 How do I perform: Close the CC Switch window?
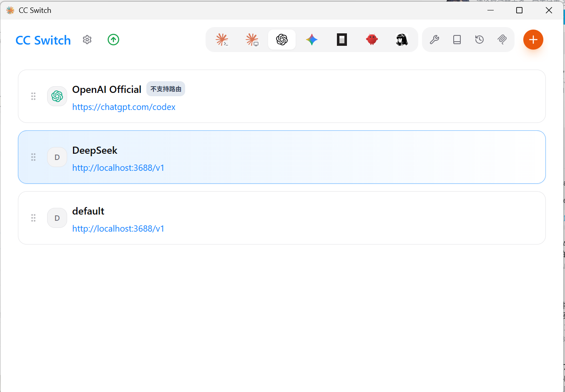coord(549,10)
